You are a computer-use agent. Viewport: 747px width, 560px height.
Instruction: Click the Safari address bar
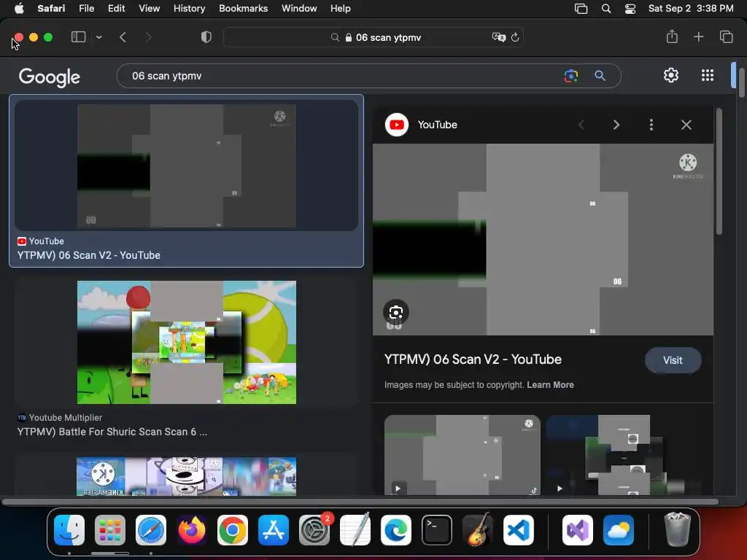coord(373,37)
